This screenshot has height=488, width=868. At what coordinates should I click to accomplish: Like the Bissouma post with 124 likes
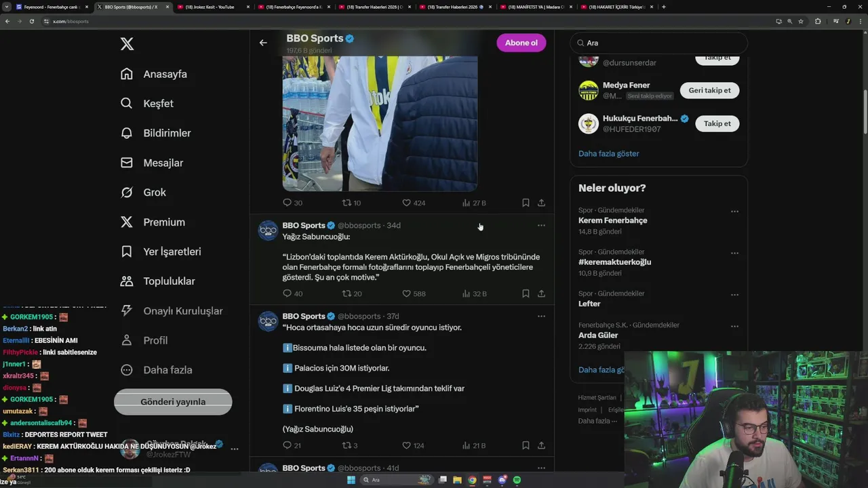tap(414, 445)
